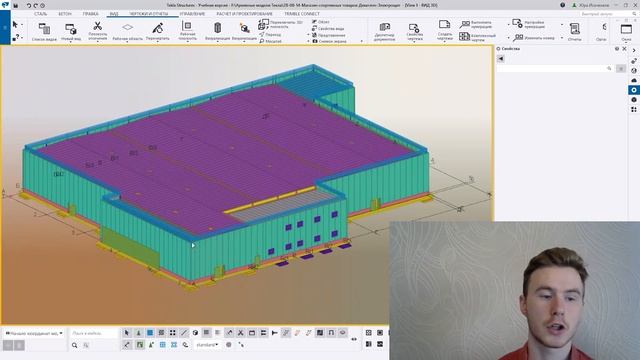This screenshot has width=640, height=360.
Task: Open Настройки нумерации settings
Action: pyautogui.click(x=529, y=24)
